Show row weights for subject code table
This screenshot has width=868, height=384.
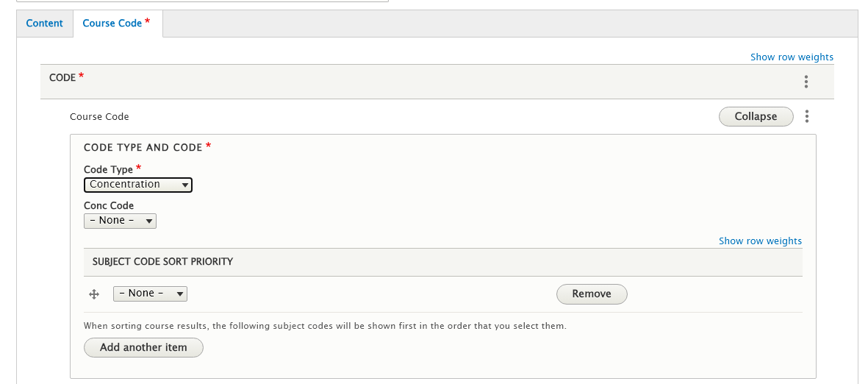pos(760,241)
